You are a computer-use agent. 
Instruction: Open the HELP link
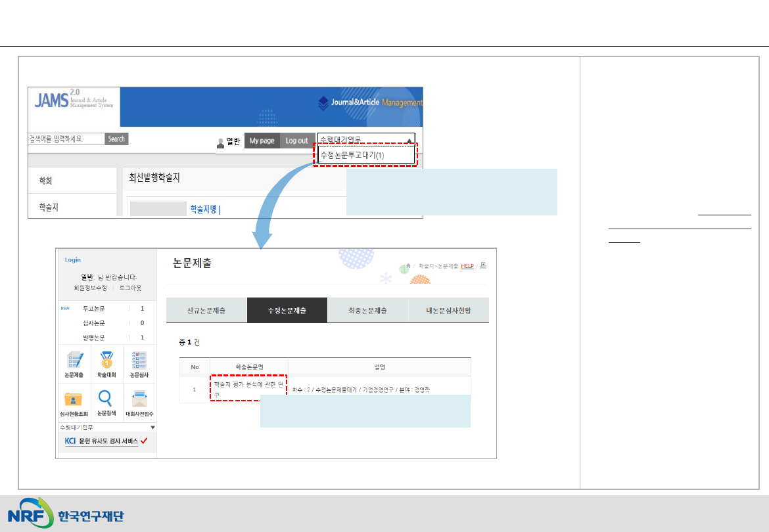[467, 266]
